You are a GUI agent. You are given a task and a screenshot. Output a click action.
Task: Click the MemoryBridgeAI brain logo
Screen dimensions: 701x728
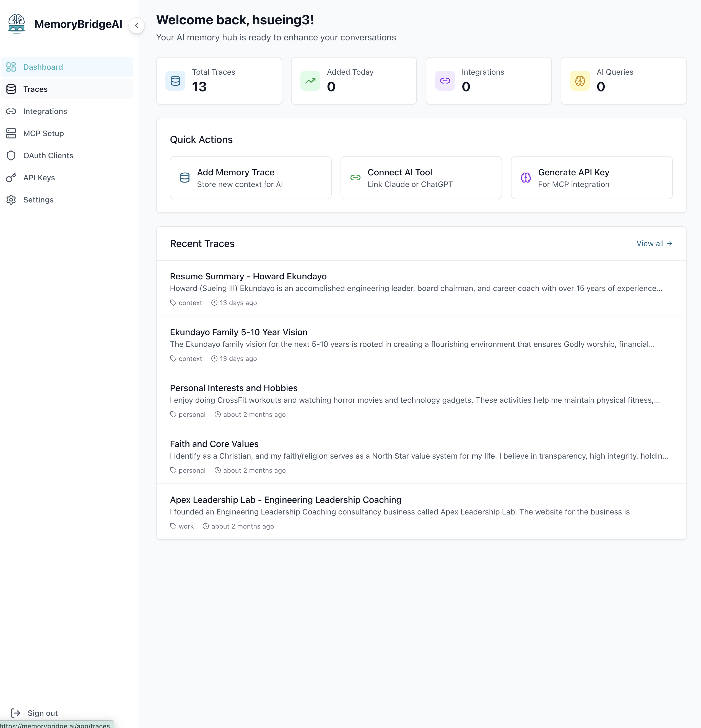point(16,24)
